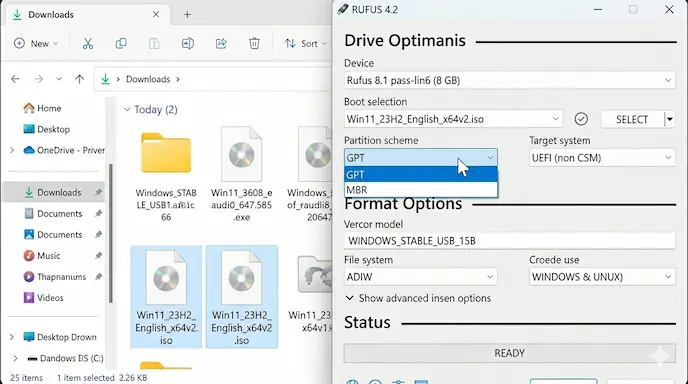This screenshot has height=384, width=688.
Task: Click the Delete trash icon in Explorer toolbar
Action: (x=254, y=43)
